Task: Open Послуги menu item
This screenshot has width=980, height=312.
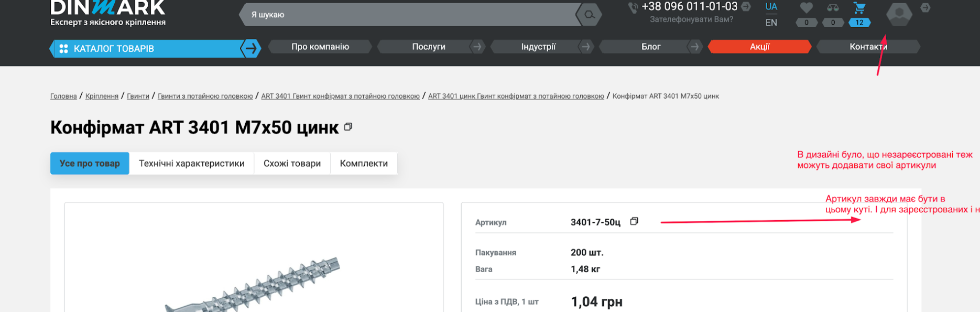Action: [429, 47]
